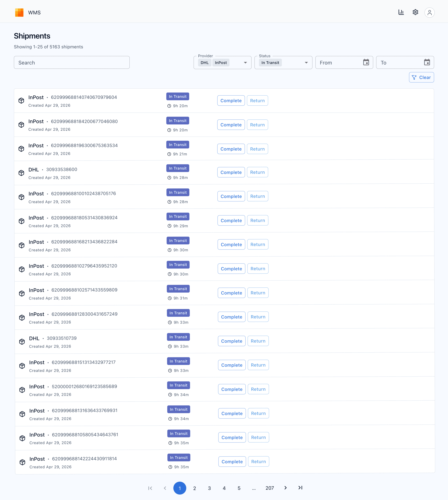Viewport: 448px width, 500px height.
Task: Jump to last page arrow icon
Action: click(300, 488)
